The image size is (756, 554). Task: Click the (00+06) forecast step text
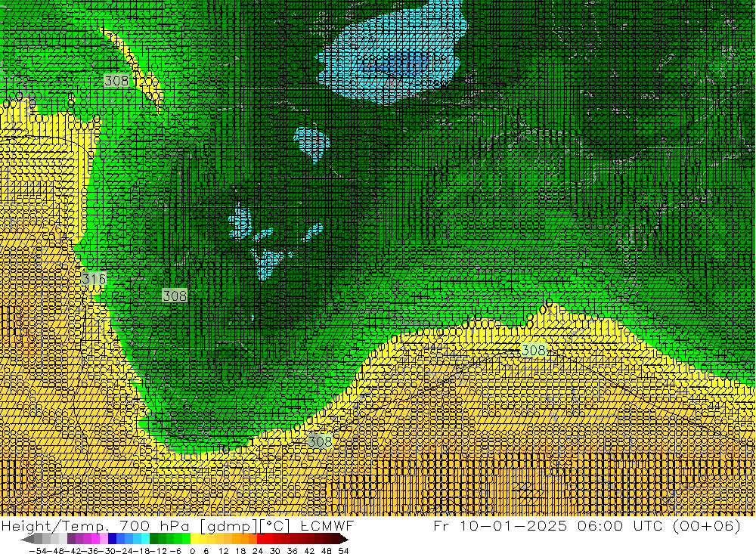(707, 526)
